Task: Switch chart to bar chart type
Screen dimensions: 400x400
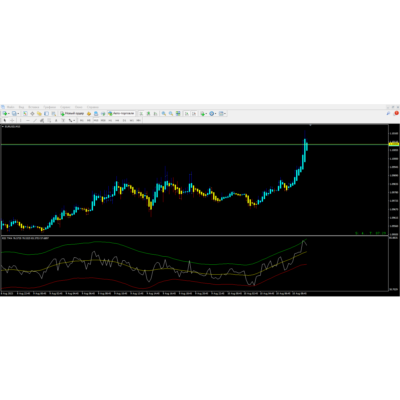Action: pyautogui.click(x=141, y=114)
